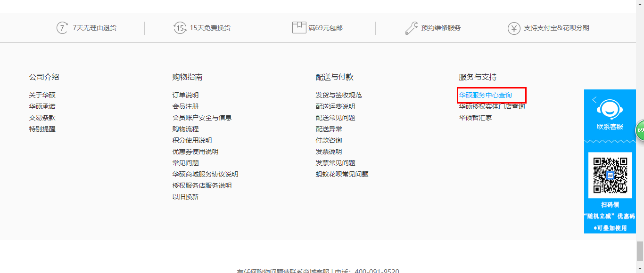Click the green 69 badge on the sidebar
This screenshot has width=644, height=273.
coord(640,130)
